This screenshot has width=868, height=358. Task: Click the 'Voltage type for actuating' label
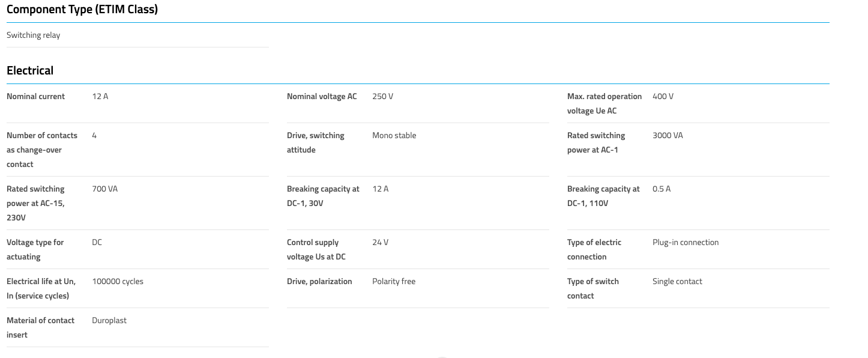[x=35, y=249]
